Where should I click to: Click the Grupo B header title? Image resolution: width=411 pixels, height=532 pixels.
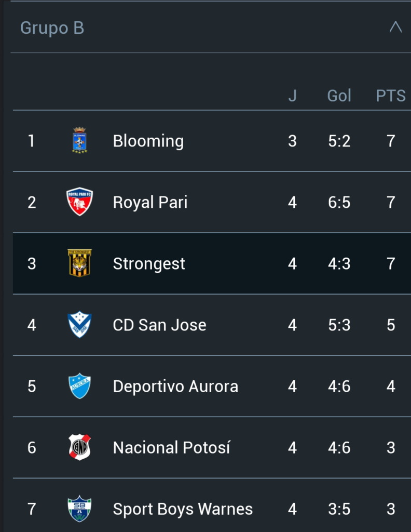pos(52,28)
